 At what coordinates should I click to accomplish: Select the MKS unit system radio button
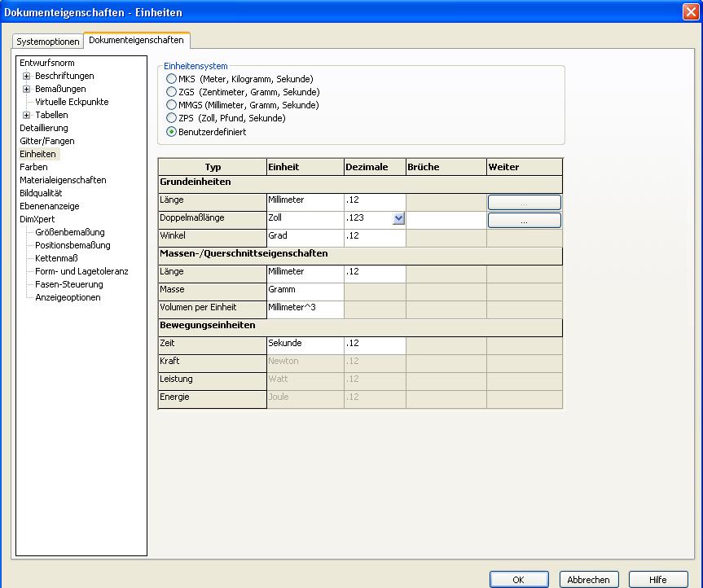tap(171, 79)
